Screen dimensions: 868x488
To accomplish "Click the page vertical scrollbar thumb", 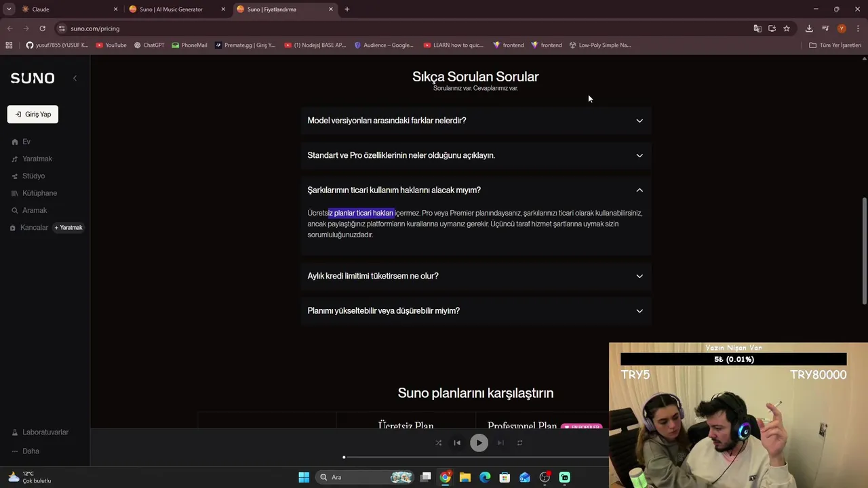I will [x=864, y=251].
